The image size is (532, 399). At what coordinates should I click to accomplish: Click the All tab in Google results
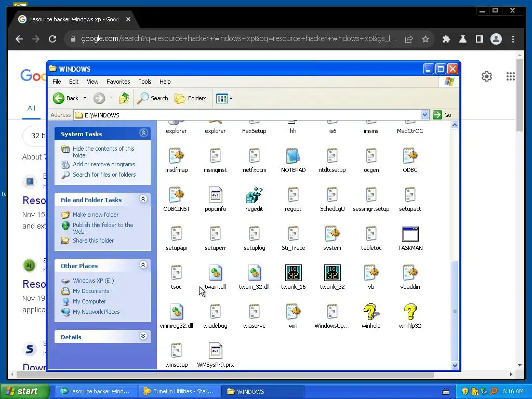point(31,108)
